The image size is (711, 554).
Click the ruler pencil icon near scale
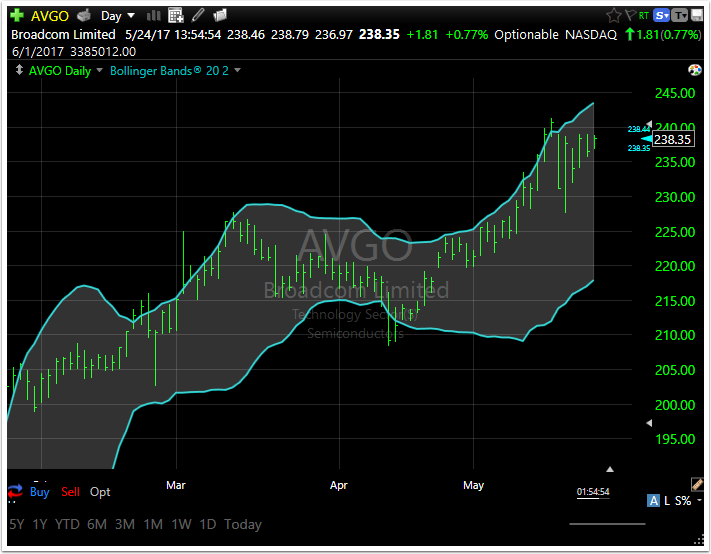click(697, 484)
